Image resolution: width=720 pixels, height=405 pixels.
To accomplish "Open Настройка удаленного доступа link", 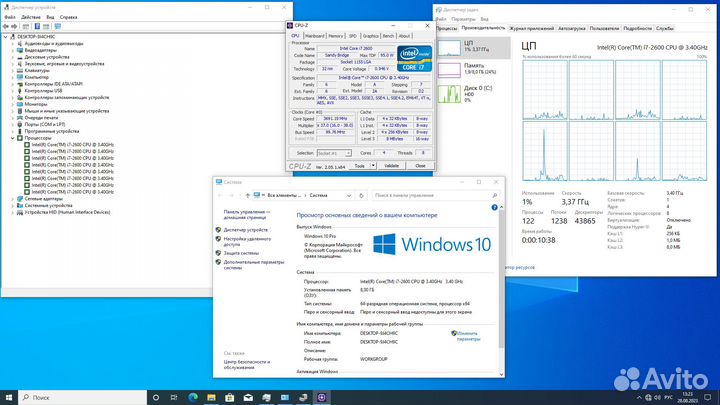I will pyautogui.click(x=247, y=242).
